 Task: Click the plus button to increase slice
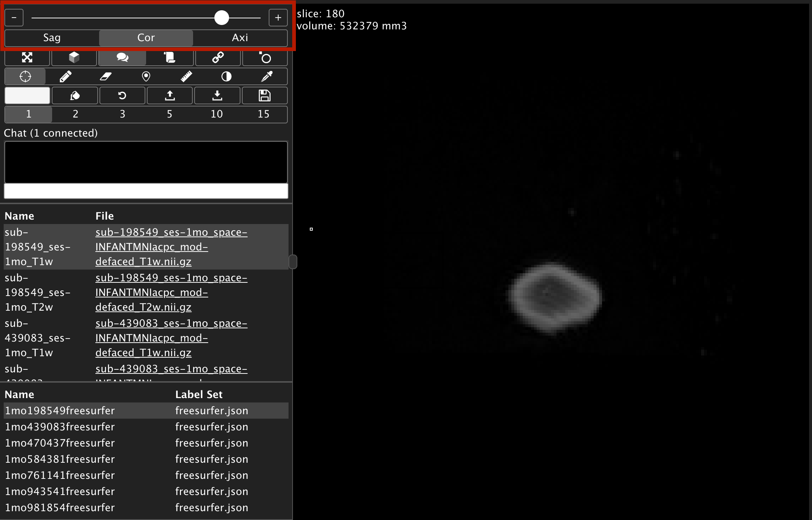(x=278, y=18)
